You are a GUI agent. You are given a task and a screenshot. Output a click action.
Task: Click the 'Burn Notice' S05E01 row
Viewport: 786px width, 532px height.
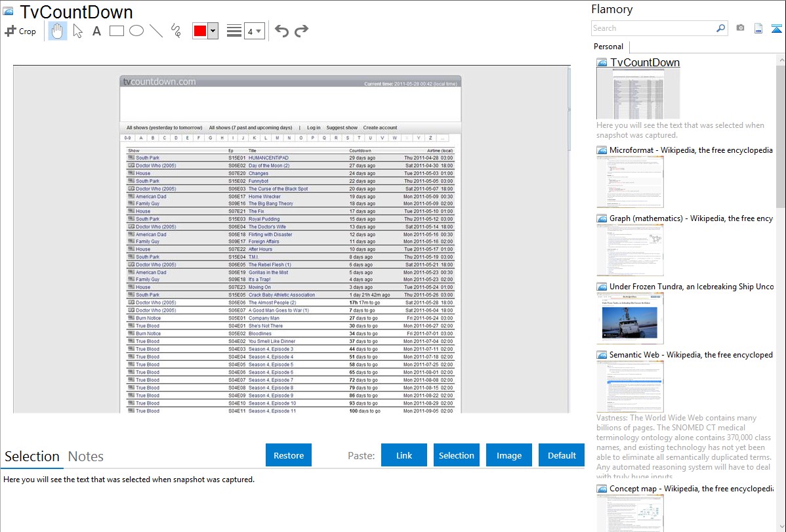pyautogui.click(x=290, y=318)
